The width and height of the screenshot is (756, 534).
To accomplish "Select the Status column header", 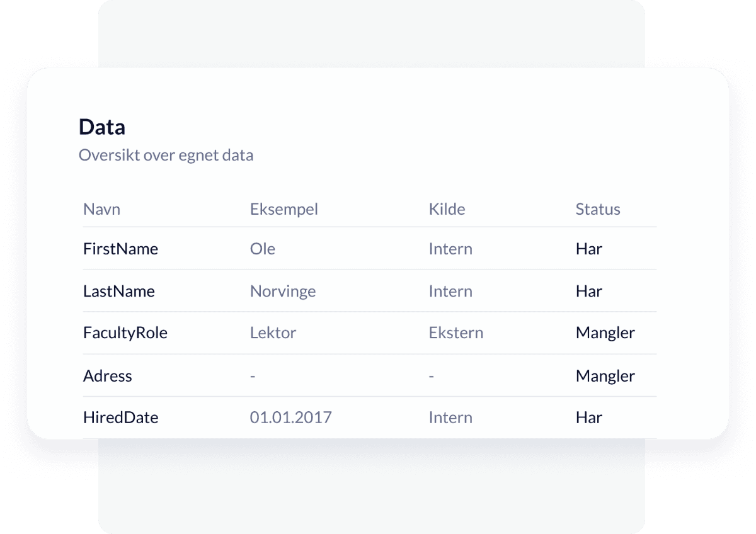I will pos(597,210).
